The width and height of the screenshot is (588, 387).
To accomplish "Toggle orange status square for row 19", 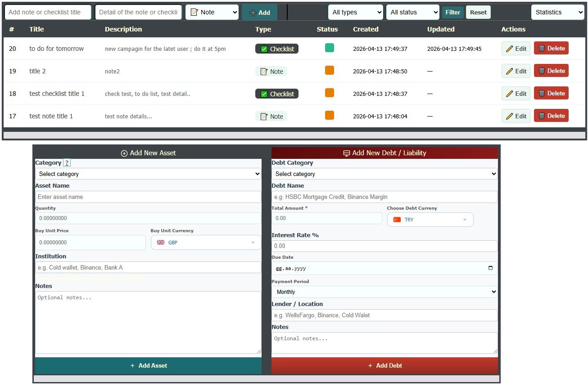I will click(x=329, y=70).
